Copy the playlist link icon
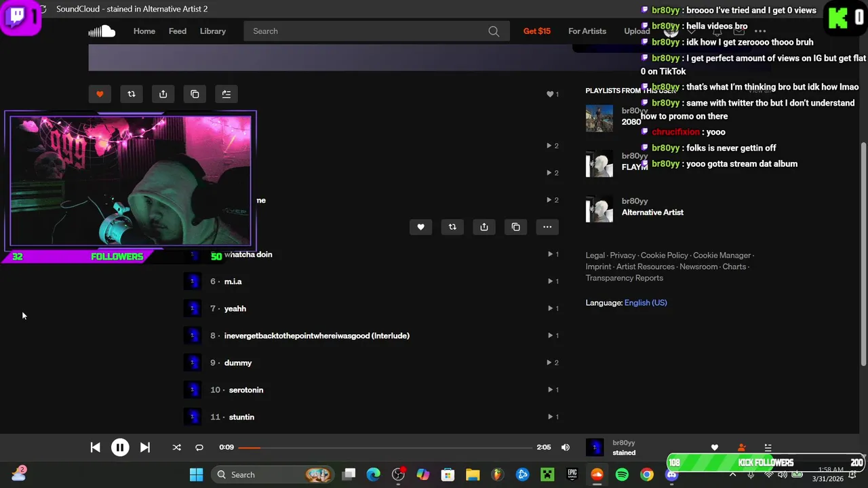This screenshot has width=868, height=488. pyautogui.click(x=195, y=94)
